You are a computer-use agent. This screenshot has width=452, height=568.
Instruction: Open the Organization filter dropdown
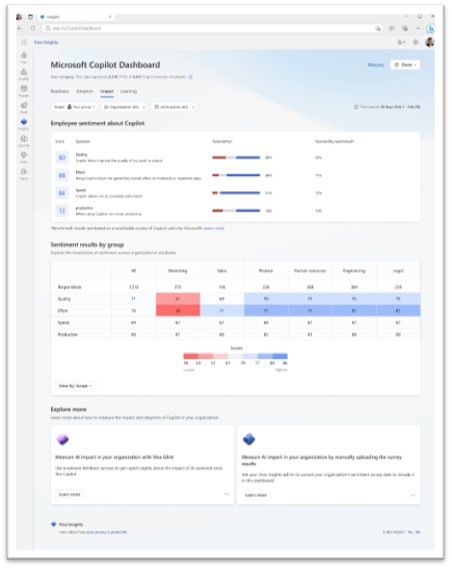pyautogui.click(x=124, y=107)
